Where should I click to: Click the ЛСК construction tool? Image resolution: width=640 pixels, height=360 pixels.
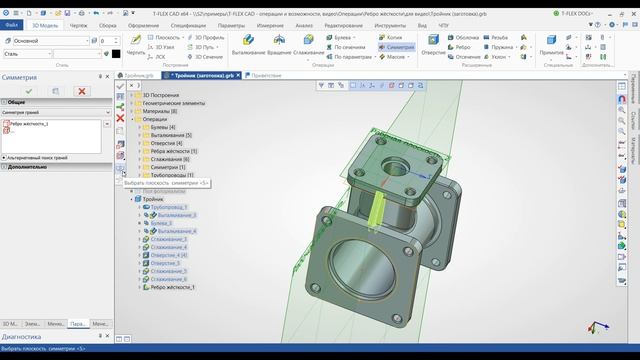[x=156, y=57]
